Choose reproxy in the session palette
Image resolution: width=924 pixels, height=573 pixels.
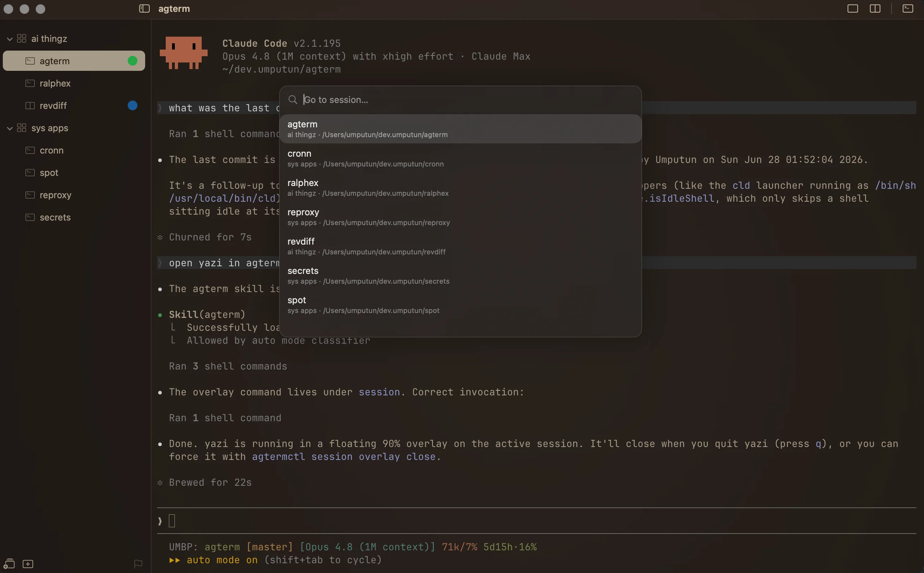click(460, 217)
